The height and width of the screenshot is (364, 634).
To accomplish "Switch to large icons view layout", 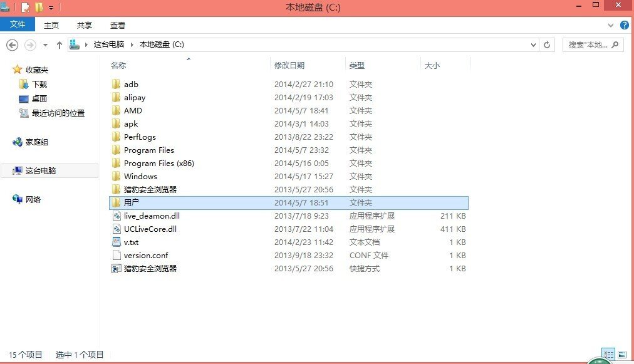I will 622,355.
